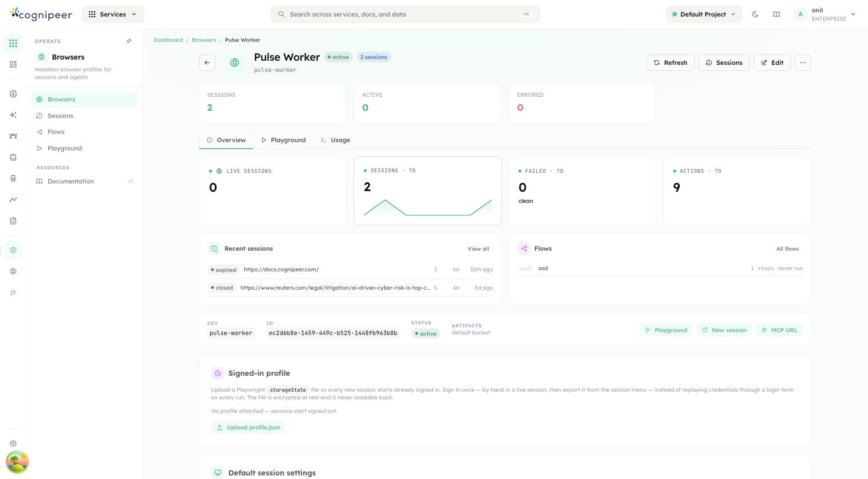This screenshot has width=868, height=479.
Task: Open the docs.cognipeer.com expired session row
Action: tap(350, 270)
